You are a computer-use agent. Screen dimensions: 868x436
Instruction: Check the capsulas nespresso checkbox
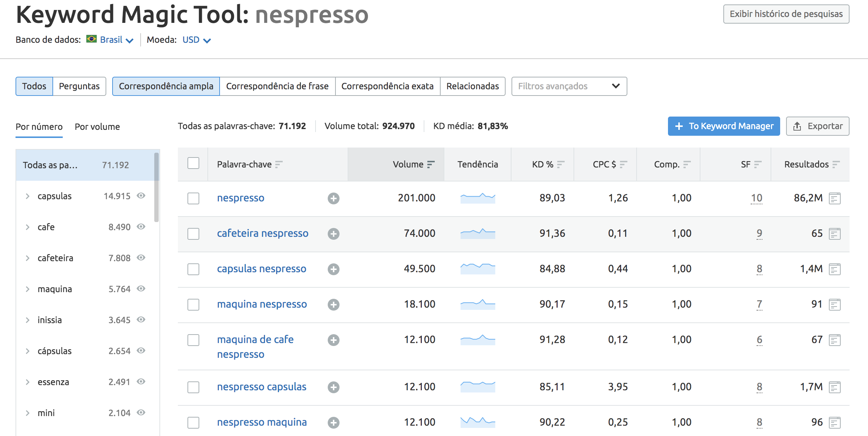coord(193,269)
